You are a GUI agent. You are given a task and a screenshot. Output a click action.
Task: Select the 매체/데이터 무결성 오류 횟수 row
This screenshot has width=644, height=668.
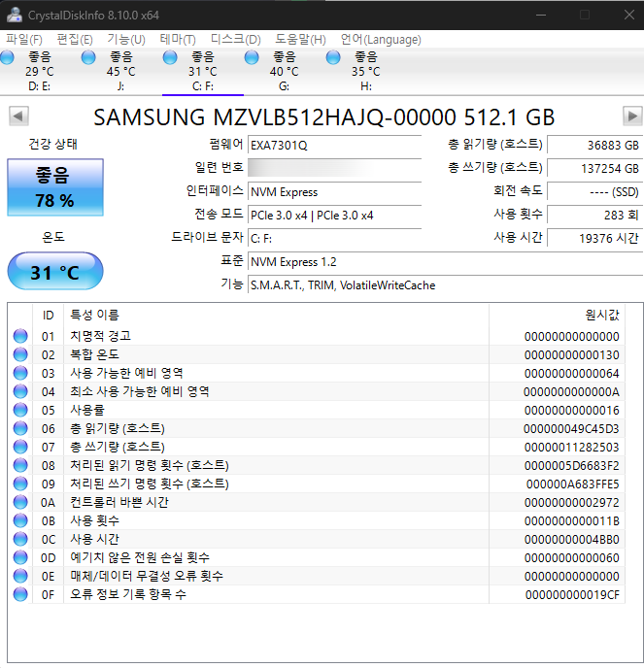[x=317, y=576]
